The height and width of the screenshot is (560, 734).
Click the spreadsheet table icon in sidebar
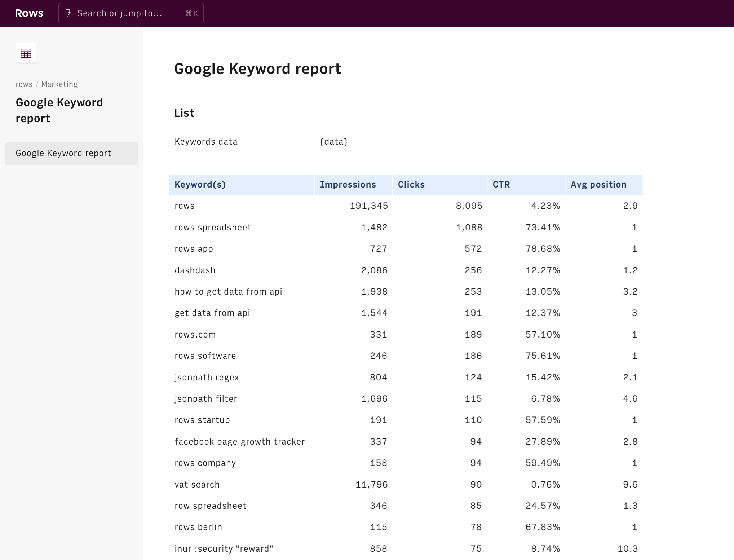point(26,53)
